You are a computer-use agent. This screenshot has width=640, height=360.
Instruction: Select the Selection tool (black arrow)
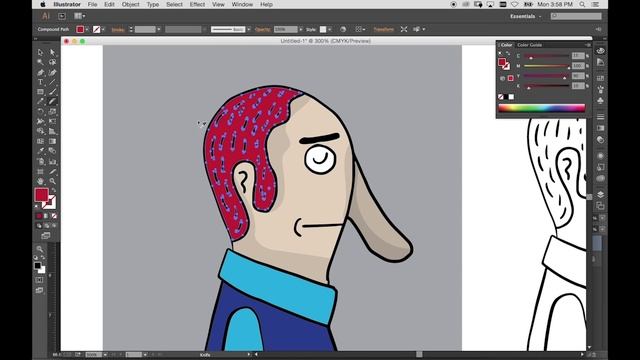click(40, 52)
